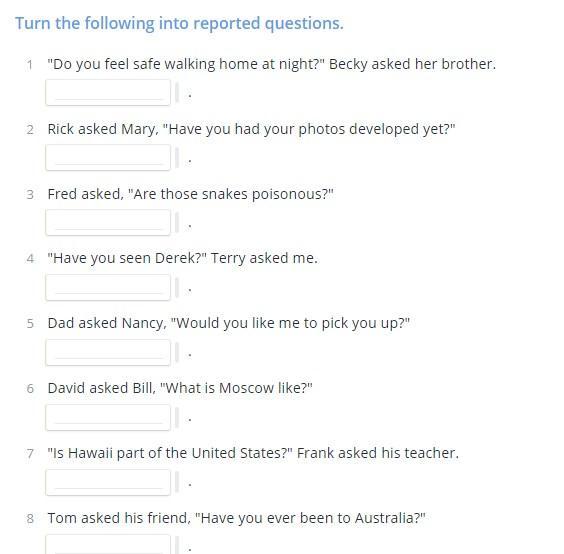
Task: Focus the answer box under the Rick and Mary sentence
Action: pos(108,158)
